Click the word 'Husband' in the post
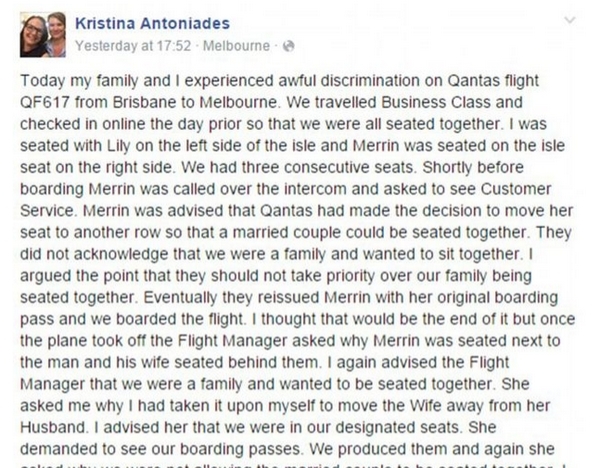This screenshot has width=600, height=468. click(54, 427)
